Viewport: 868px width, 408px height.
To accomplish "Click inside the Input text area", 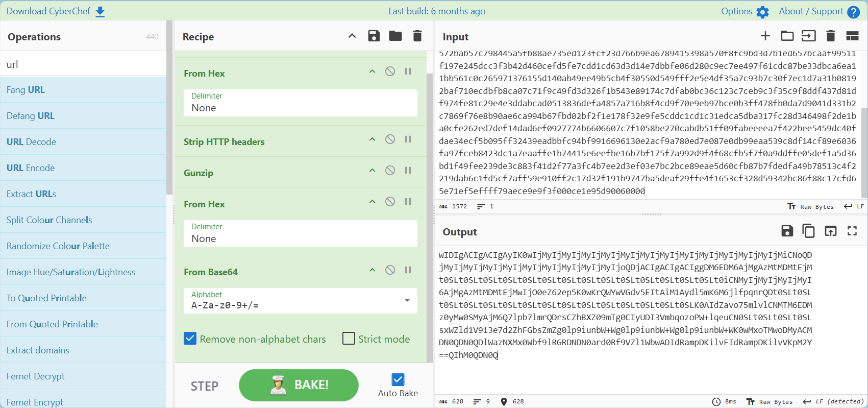I will 647,124.
